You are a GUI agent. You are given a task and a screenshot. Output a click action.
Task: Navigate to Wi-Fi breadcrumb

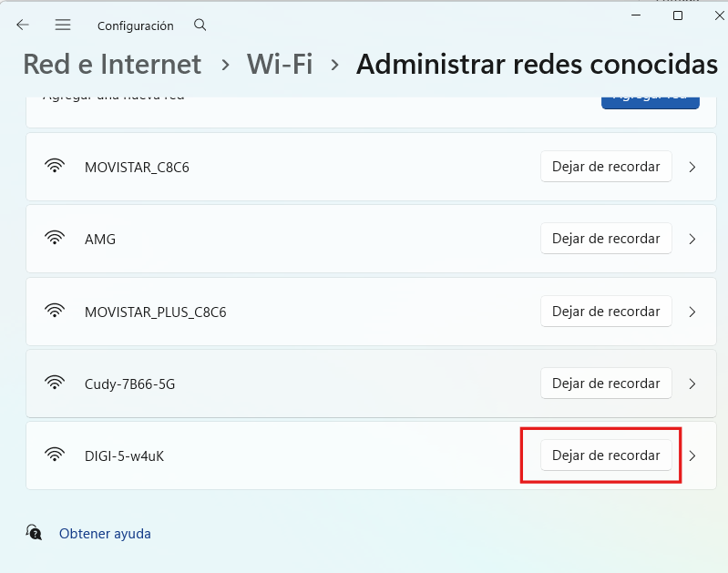[x=280, y=64]
